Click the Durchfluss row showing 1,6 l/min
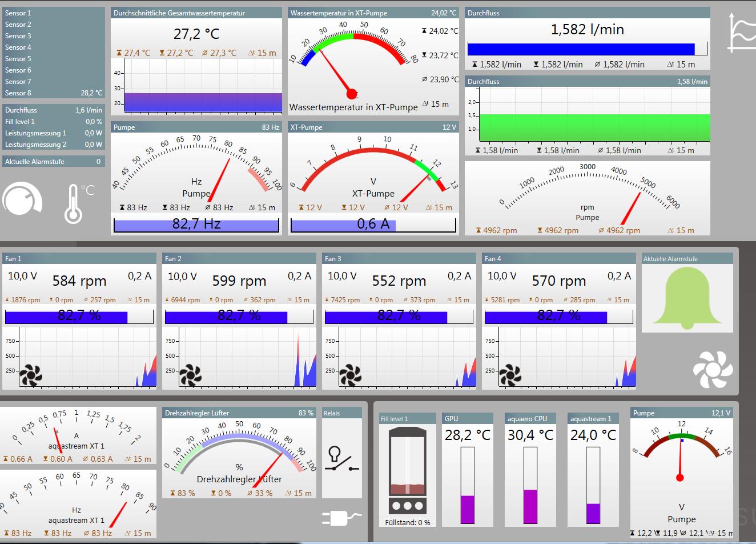 [53, 110]
